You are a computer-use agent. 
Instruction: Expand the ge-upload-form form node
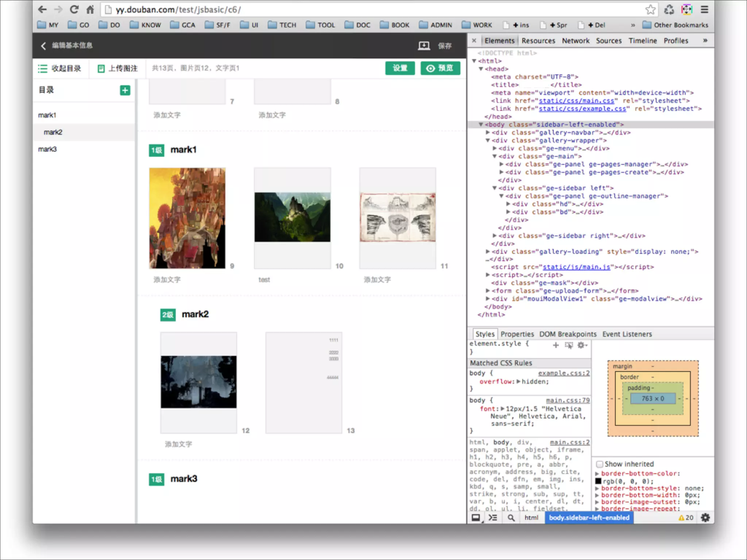(x=488, y=291)
